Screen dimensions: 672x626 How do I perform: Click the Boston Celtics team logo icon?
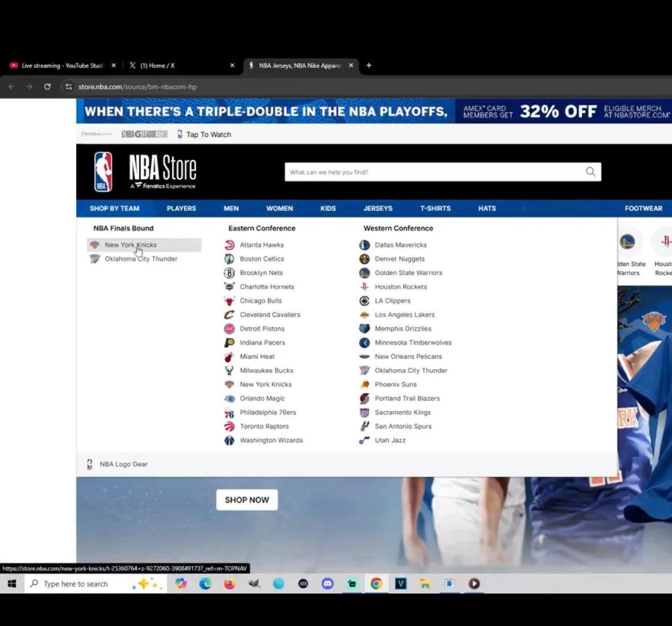pyautogui.click(x=230, y=259)
